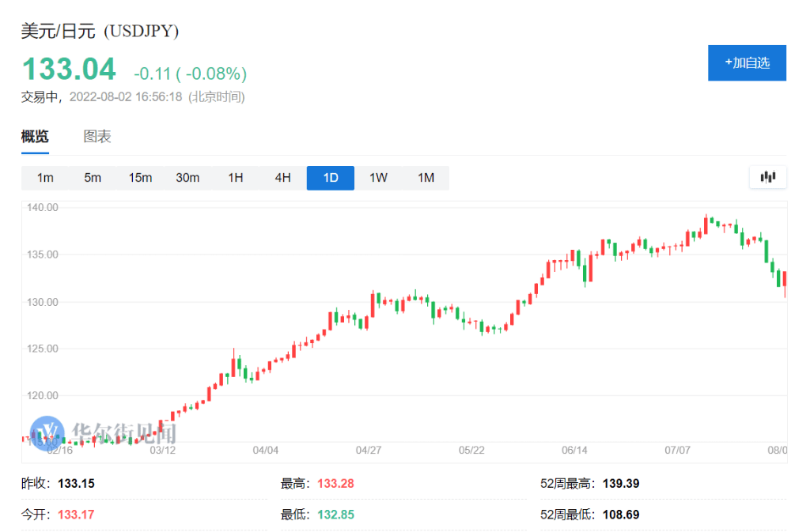
Task: Set chart period to 1H
Action: pos(235,178)
